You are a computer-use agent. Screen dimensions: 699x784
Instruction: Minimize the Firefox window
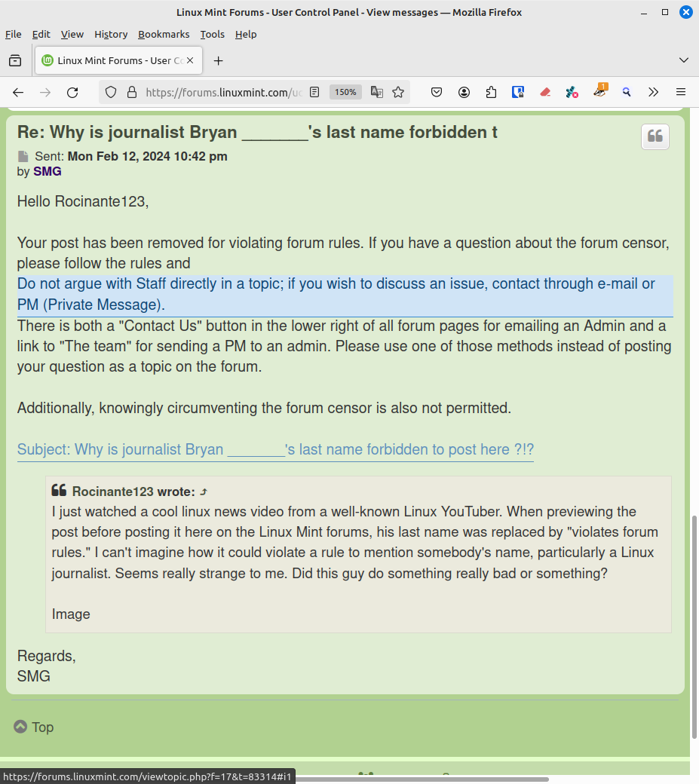[x=644, y=13]
